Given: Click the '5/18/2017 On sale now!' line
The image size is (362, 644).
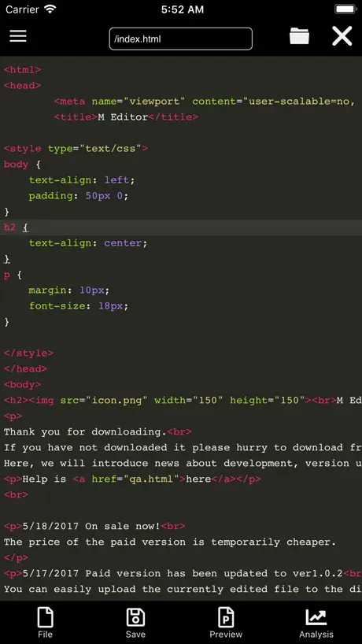Looking at the screenshot, I should click(94, 526).
